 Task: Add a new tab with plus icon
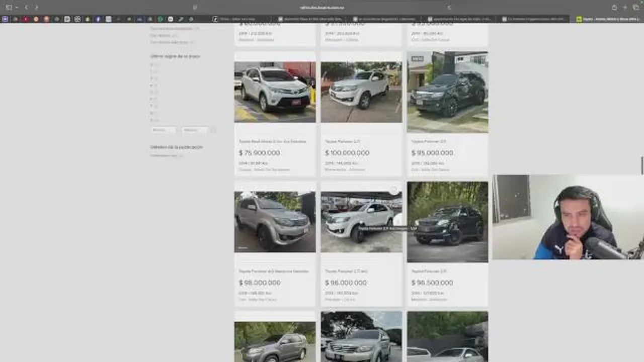(x=625, y=8)
